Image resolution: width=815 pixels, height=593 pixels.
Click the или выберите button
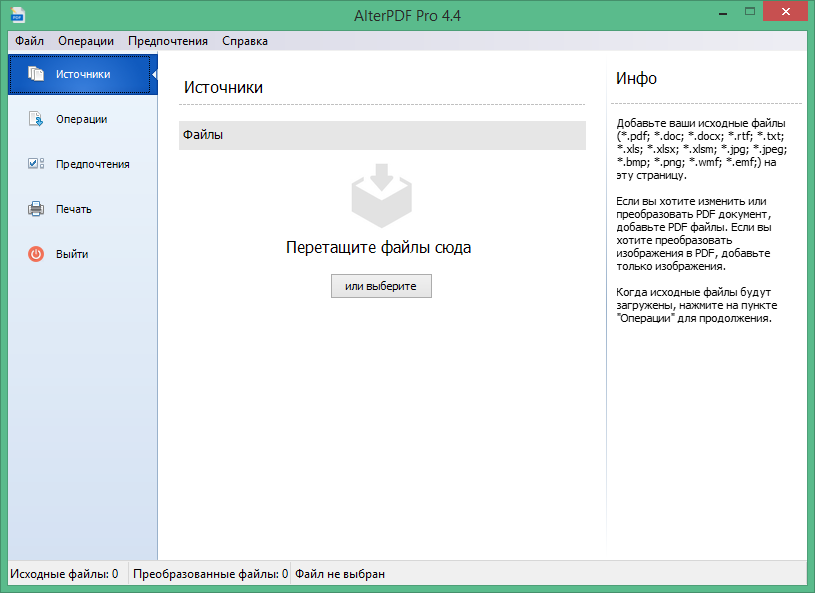click(x=381, y=286)
